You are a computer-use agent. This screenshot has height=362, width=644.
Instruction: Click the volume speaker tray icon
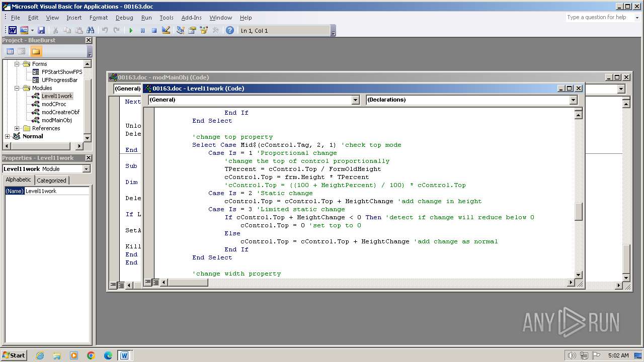click(x=572, y=355)
